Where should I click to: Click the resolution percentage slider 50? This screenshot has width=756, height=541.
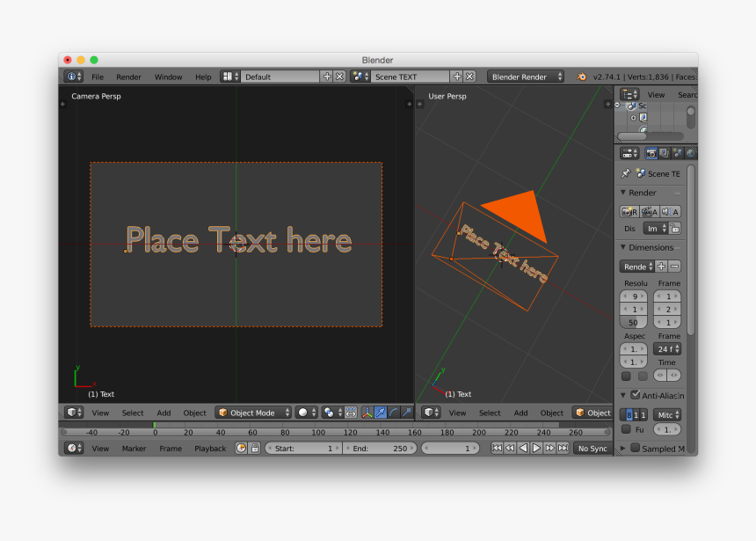click(x=633, y=322)
